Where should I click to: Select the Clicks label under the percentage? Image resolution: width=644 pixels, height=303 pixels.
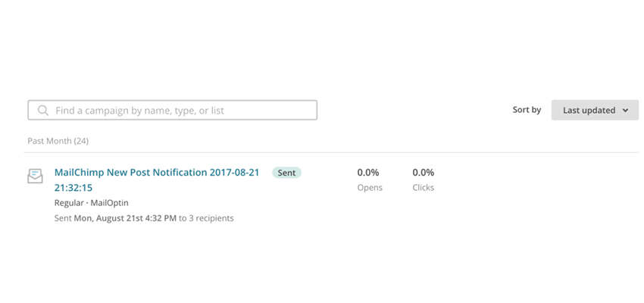point(424,187)
